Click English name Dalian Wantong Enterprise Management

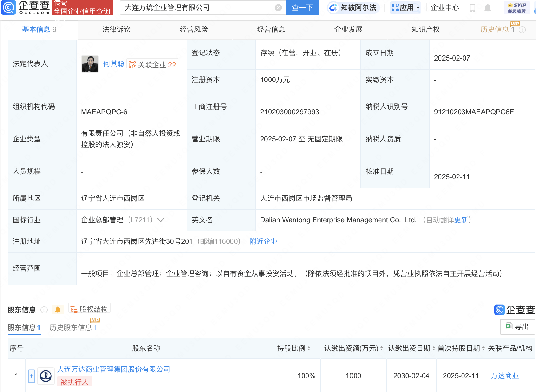pos(338,220)
